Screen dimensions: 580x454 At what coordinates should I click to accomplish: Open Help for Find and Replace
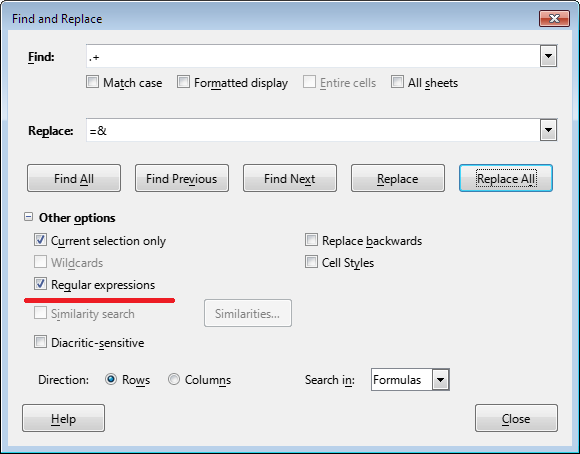(63, 418)
